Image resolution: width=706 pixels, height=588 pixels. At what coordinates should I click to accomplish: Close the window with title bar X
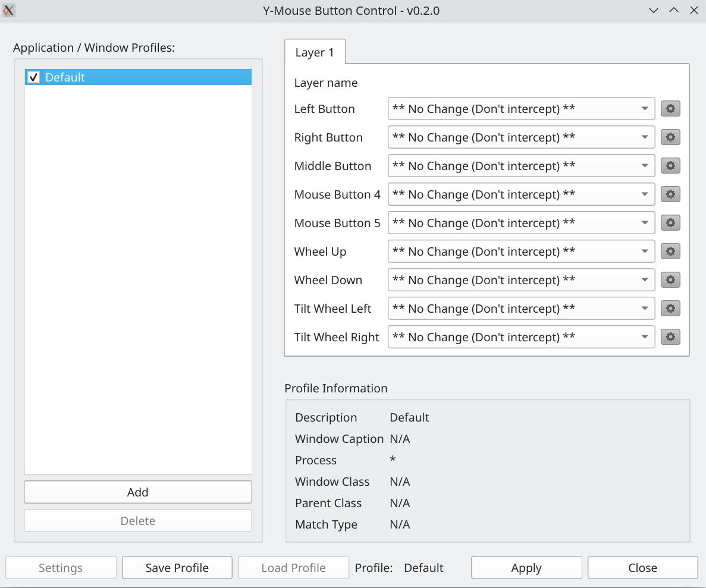coord(694,10)
